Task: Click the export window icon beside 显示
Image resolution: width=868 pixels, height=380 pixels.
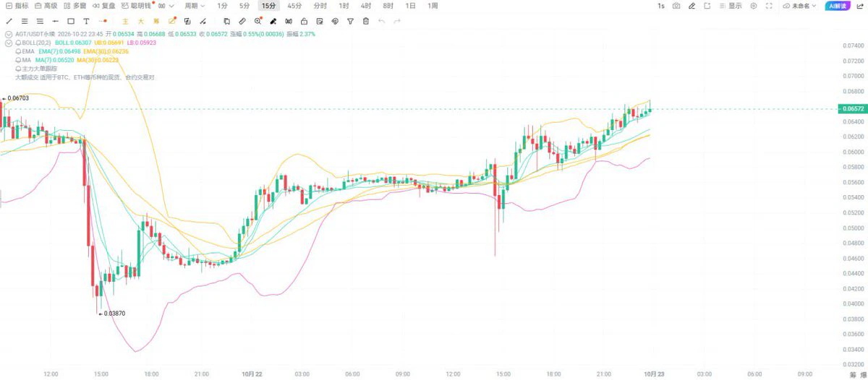Action: pos(707,6)
